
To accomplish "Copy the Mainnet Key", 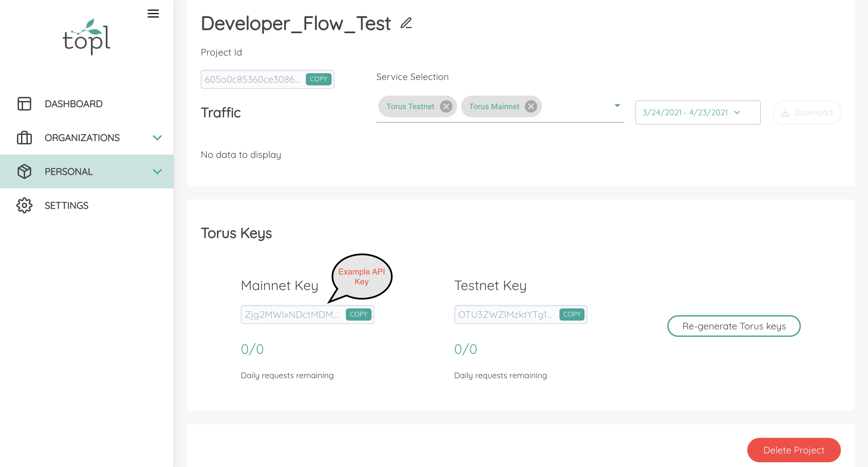I will [x=358, y=314].
